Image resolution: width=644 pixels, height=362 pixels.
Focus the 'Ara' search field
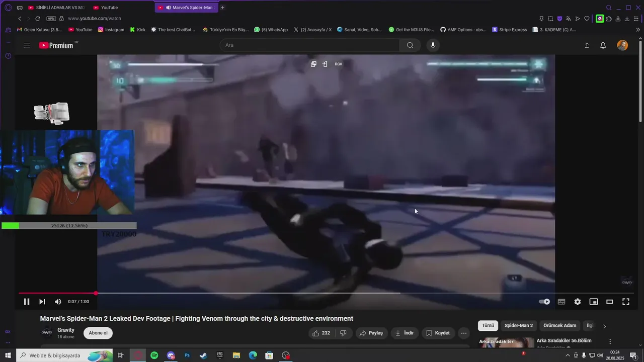pos(309,45)
